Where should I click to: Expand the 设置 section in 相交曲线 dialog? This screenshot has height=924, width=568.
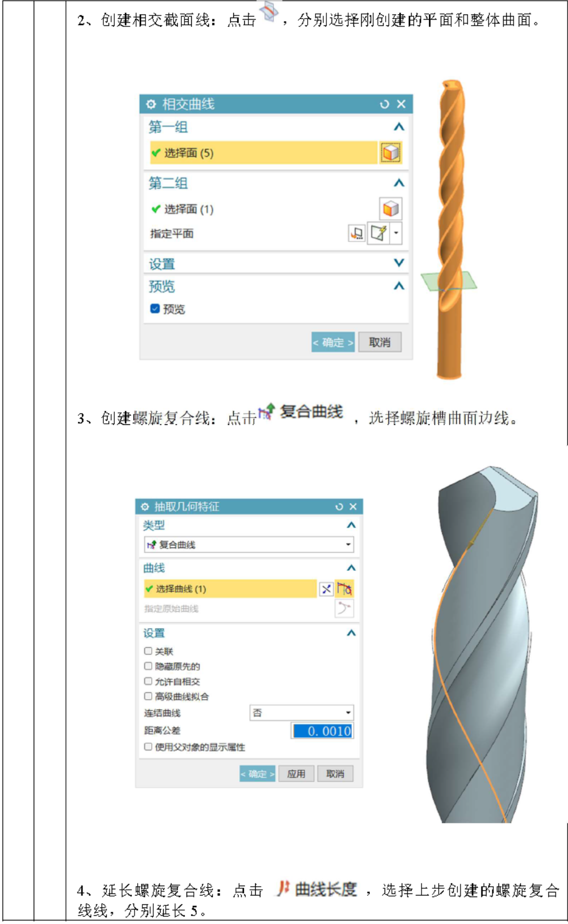[x=399, y=263]
